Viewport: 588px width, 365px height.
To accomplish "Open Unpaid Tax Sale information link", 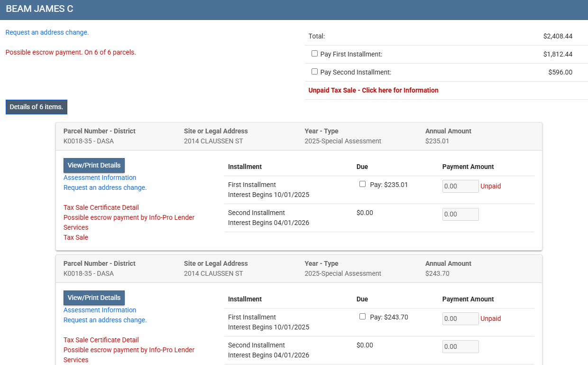I will point(373,90).
